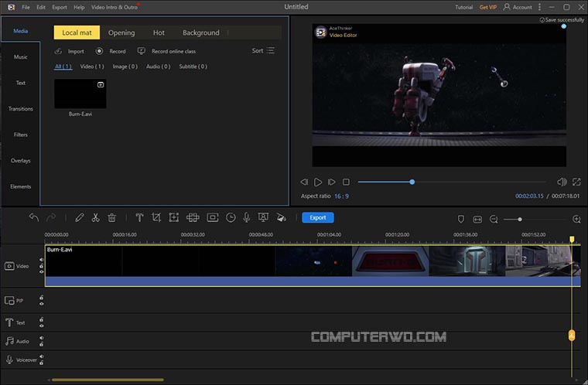Open the Edit menu
588x385 pixels.
(x=41, y=7)
